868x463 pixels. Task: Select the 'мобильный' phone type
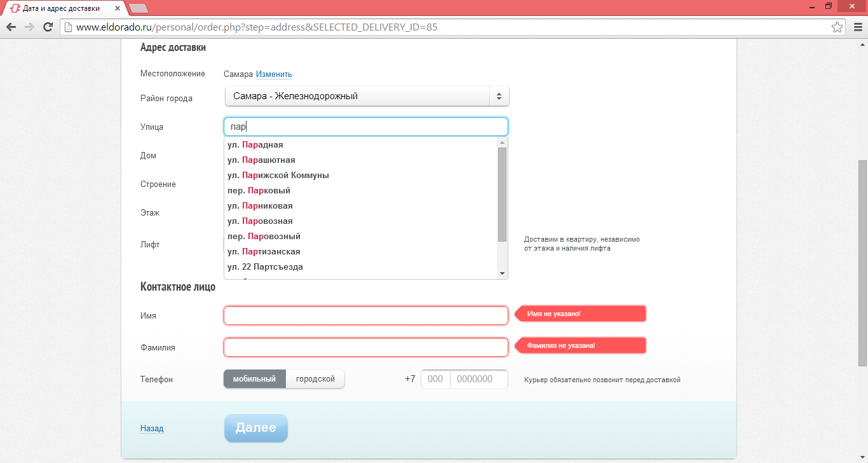coord(255,379)
